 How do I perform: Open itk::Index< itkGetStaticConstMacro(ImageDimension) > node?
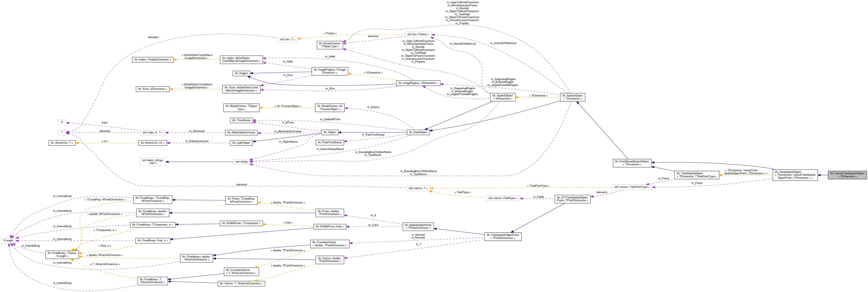click(x=241, y=60)
